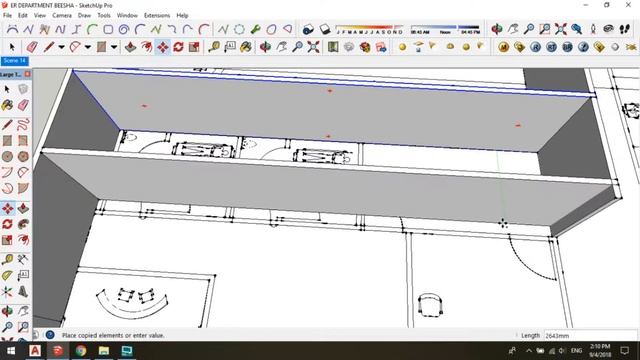Choose the Line pencil tool in top toolbar

[49, 47]
